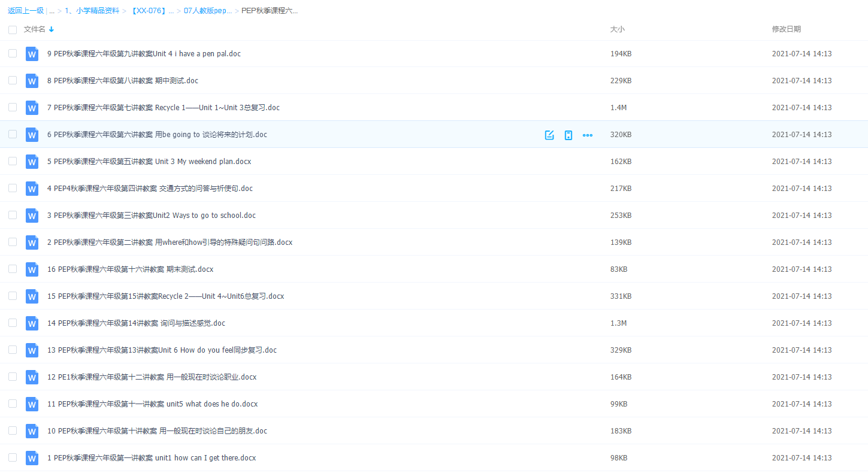
Task: Go to 1、小学精品资料 breadcrumb folder
Action: click(x=92, y=11)
